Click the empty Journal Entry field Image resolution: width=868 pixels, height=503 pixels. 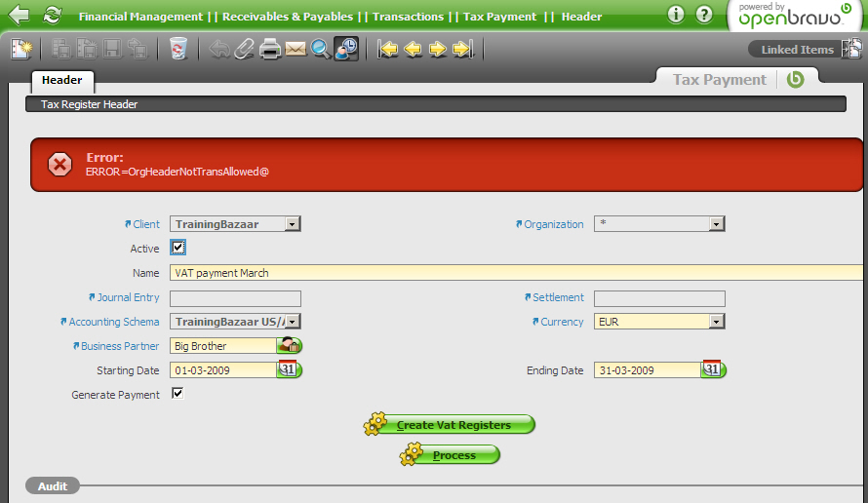pyautogui.click(x=235, y=299)
